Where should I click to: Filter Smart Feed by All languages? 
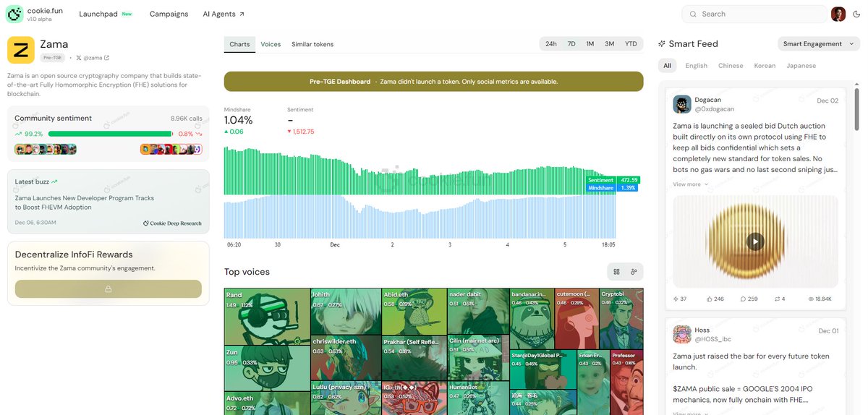(667, 66)
